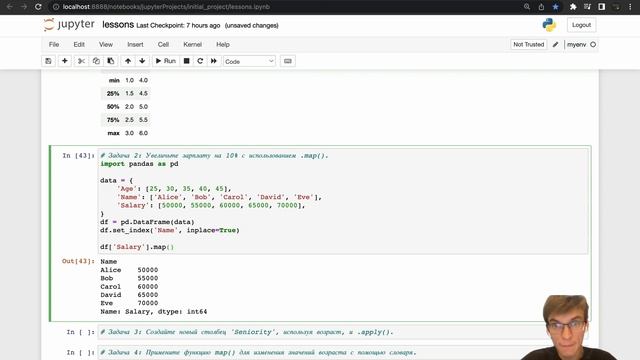
Task: Interrupt the kernel with stop icon
Action: click(187, 61)
